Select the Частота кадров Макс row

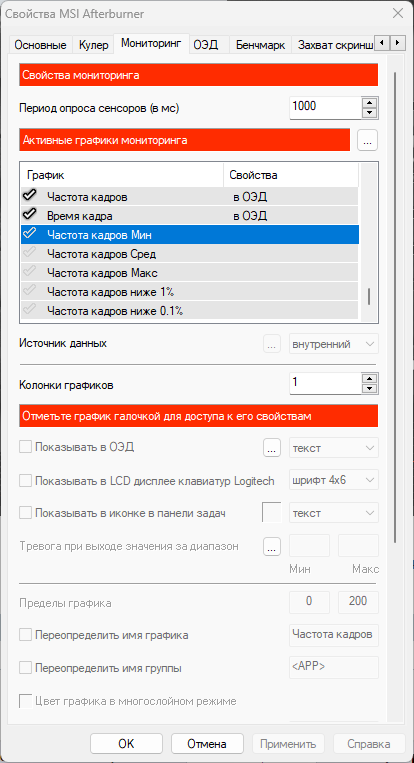(x=190, y=272)
